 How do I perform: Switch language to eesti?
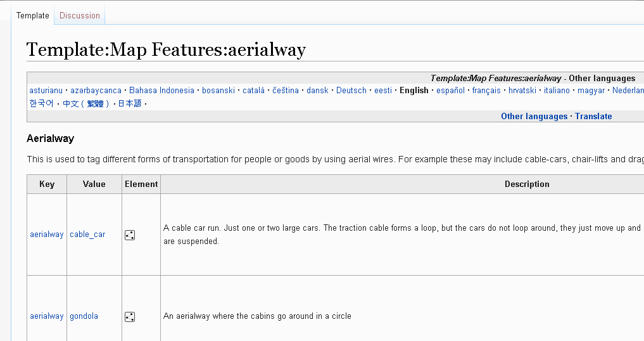click(x=382, y=91)
